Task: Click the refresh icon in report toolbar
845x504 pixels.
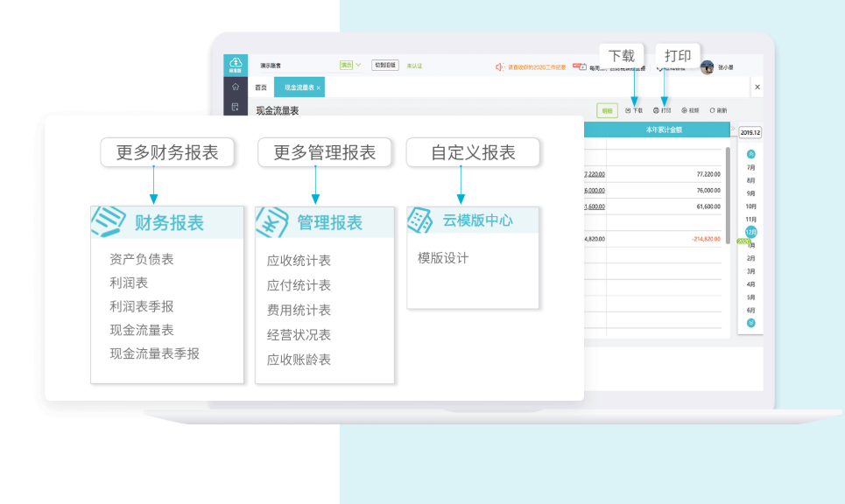Action: pyautogui.click(x=713, y=111)
